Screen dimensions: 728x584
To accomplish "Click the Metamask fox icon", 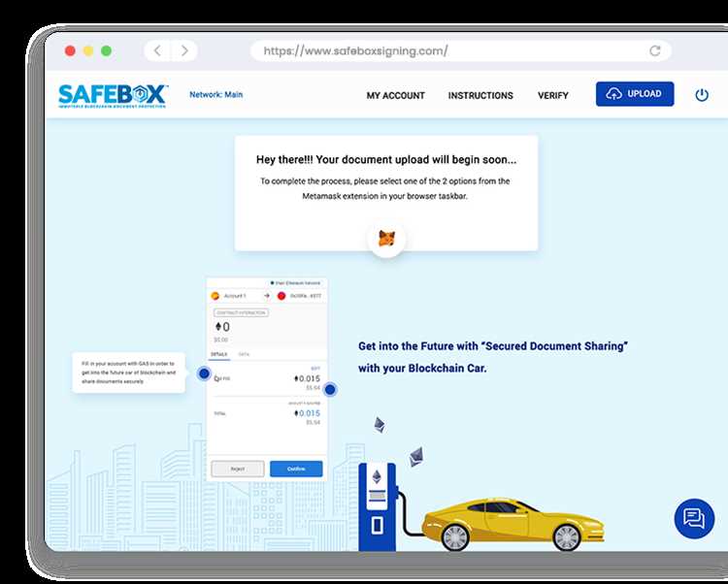I will [386, 239].
